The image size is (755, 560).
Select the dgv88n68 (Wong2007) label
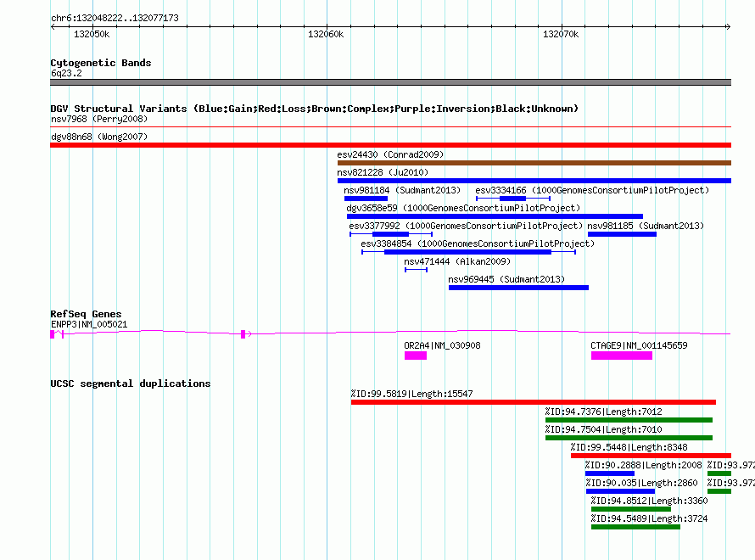click(99, 137)
